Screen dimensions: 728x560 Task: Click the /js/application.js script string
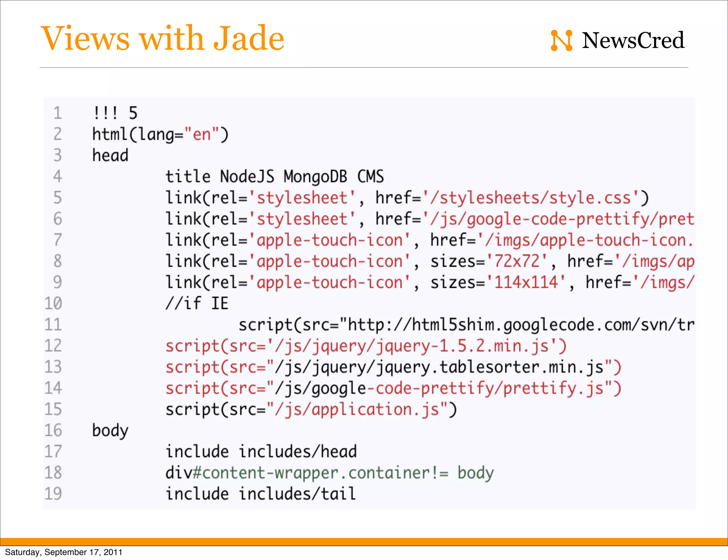point(357,410)
